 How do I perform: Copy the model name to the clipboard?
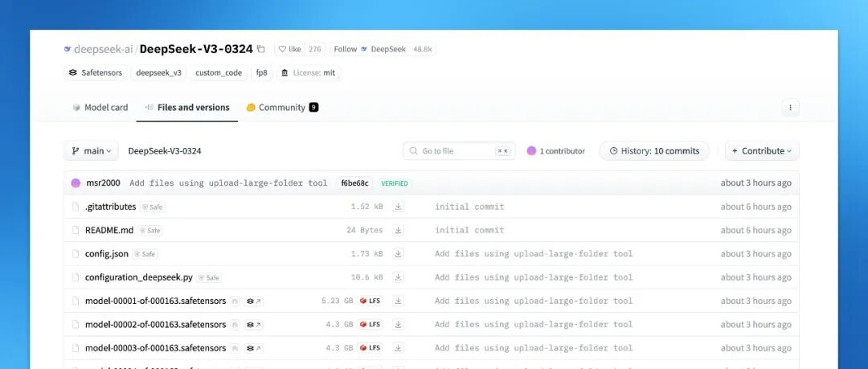point(261,49)
